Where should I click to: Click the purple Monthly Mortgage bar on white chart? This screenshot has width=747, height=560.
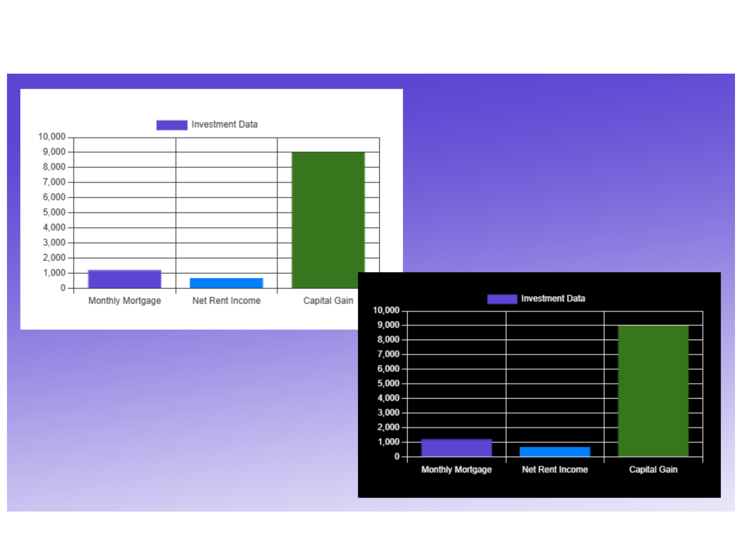[x=124, y=278]
